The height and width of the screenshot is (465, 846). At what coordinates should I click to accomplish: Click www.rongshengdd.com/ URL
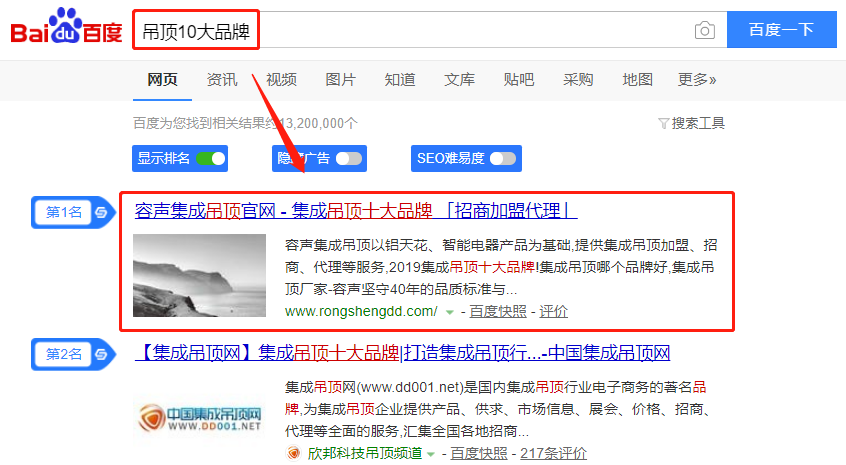(361, 311)
